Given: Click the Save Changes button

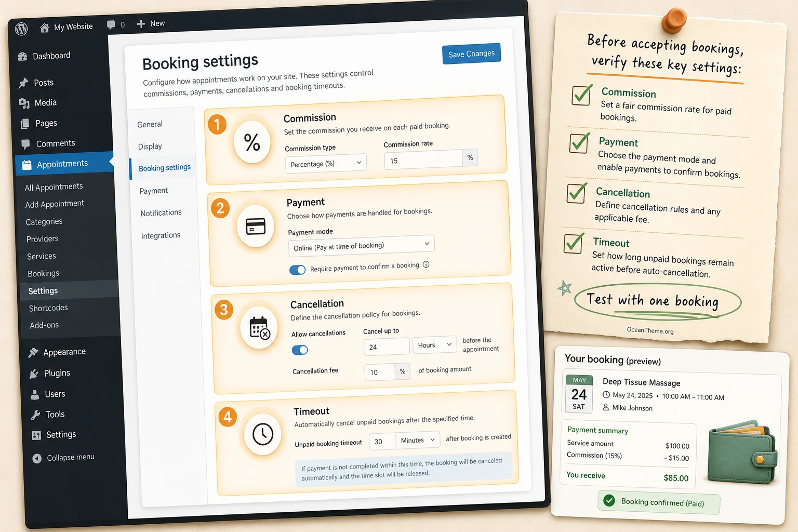Looking at the screenshot, I should pos(472,54).
